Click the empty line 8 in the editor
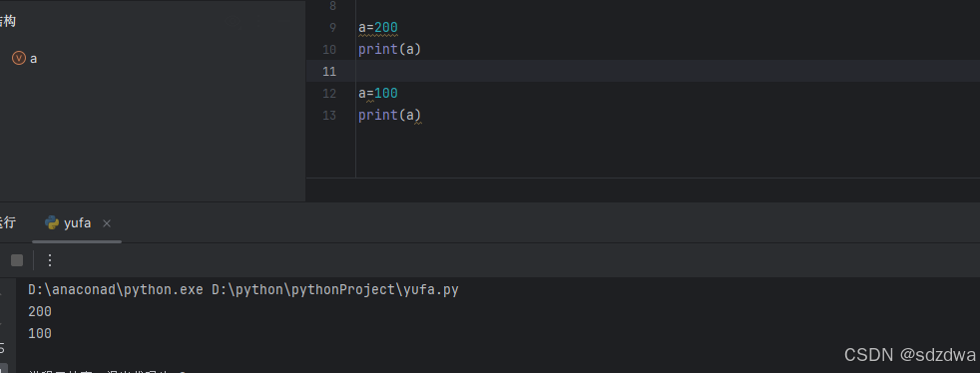The image size is (980, 373). pyautogui.click(x=668, y=6)
